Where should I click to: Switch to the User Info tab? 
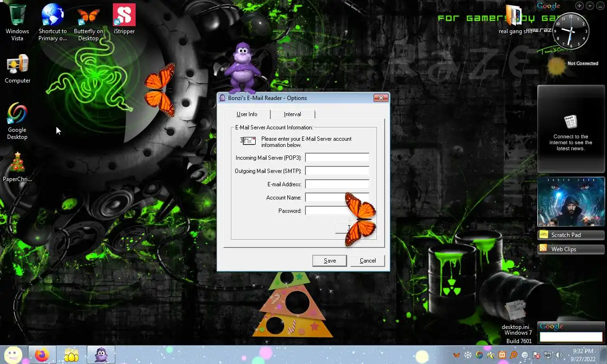tap(247, 114)
